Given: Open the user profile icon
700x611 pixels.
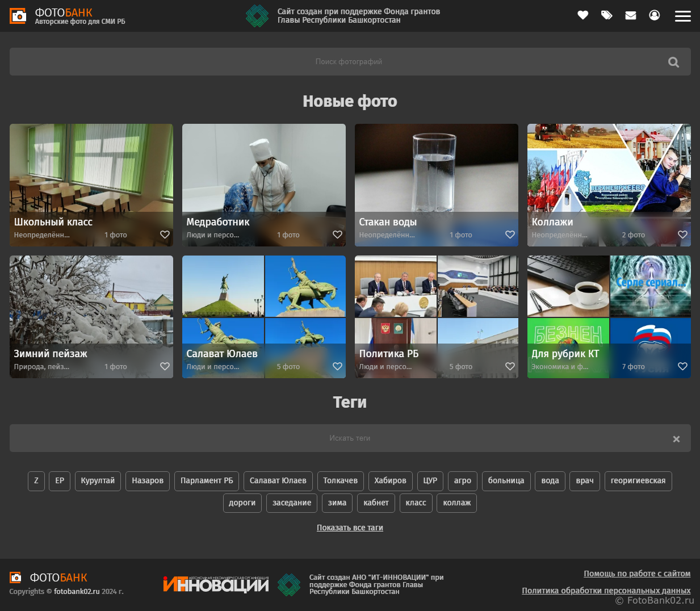Looking at the screenshot, I should point(654,15).
